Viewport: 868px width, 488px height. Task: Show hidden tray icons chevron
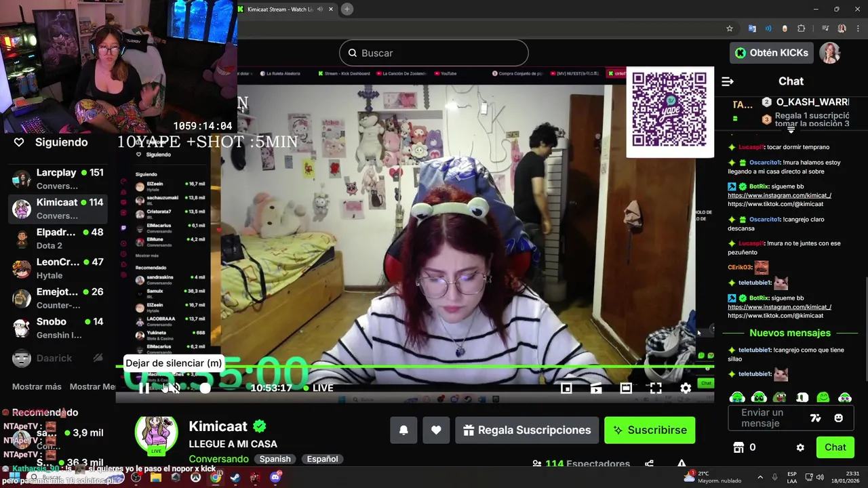tap(759, 477)
